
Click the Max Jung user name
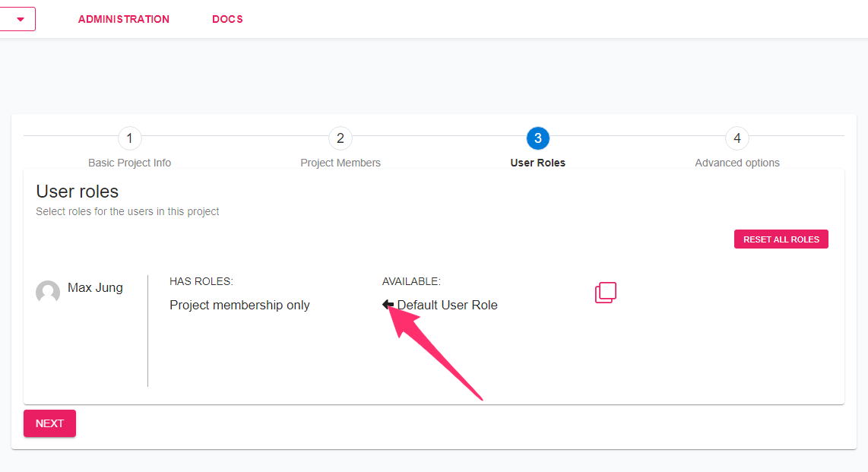pyautogui.click(x=95, y=288)
